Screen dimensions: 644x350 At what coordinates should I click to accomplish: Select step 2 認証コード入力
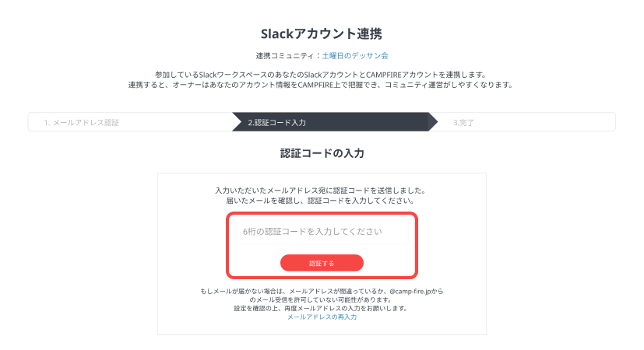coord(276,123)
